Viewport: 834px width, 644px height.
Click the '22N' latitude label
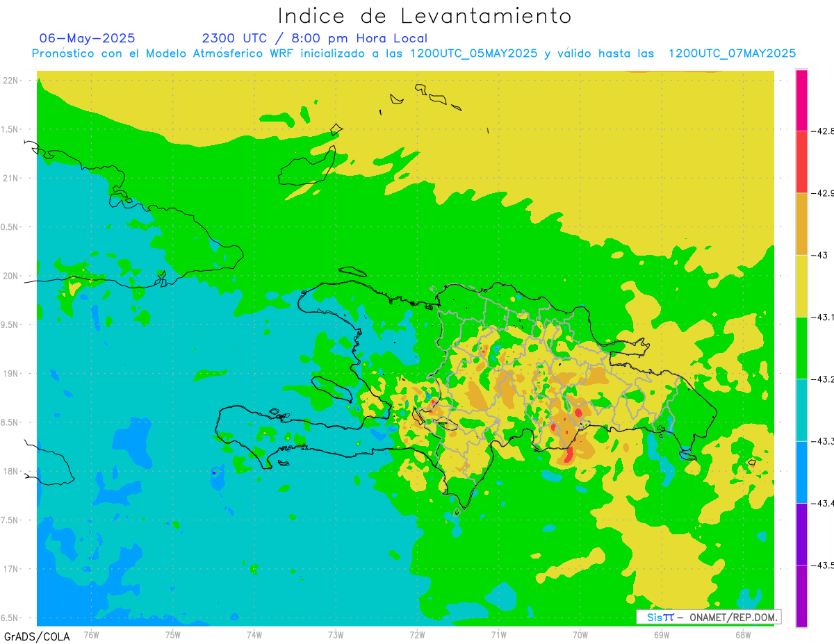pos(10,81)
